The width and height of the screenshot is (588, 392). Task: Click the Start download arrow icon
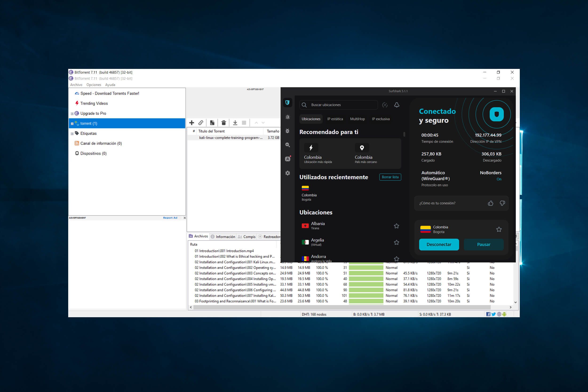pyautogui.click(x=235, y=123)
